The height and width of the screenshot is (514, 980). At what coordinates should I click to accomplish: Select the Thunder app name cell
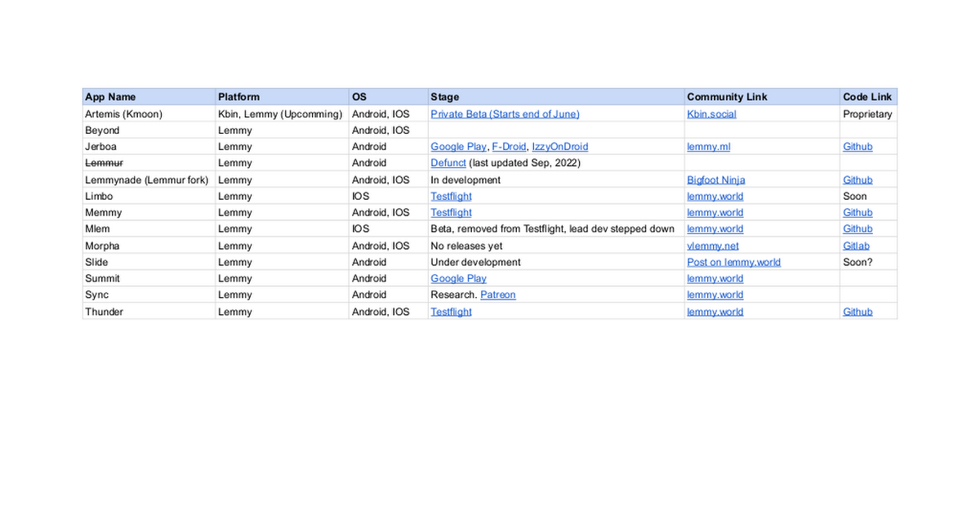(149, 312)
